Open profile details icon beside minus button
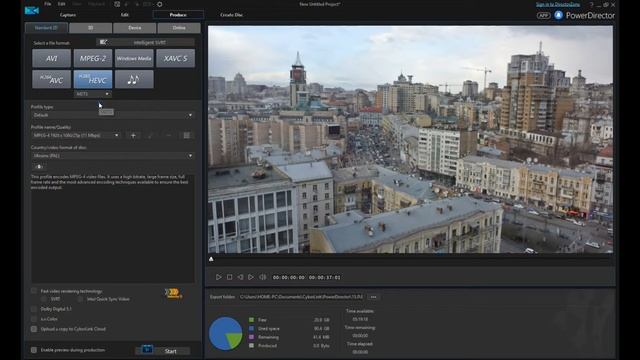640x360 pixels. (187, 135)
